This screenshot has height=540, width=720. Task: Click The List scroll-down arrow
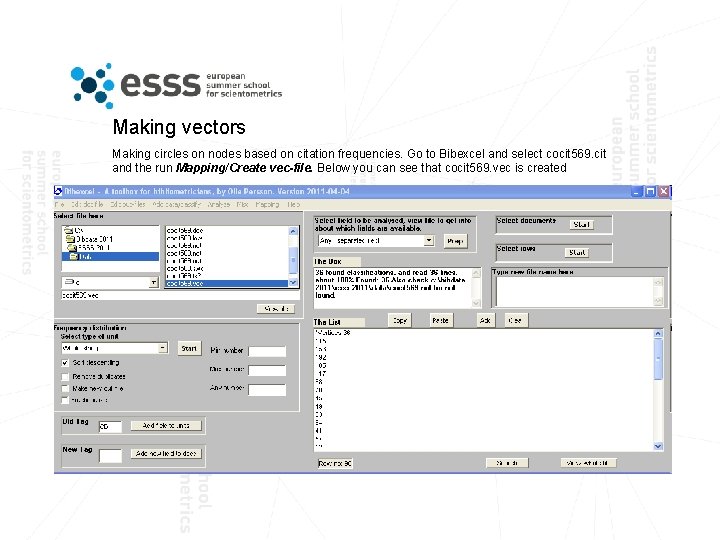pyautogui.click(x=658, y=446)
